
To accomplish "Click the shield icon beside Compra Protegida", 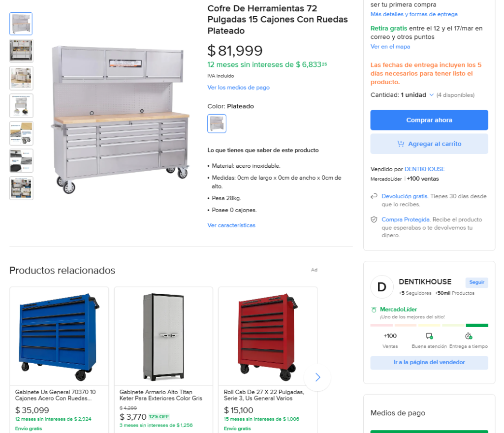I will pos(374,220).
